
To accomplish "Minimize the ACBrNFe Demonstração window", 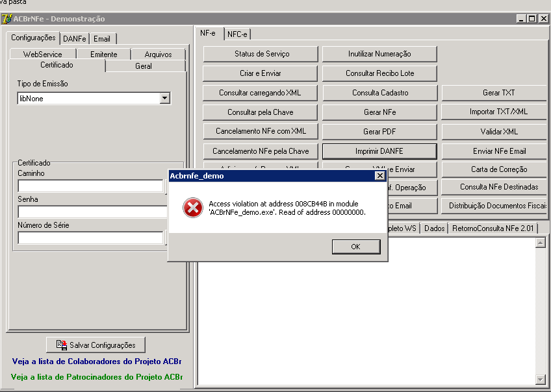I will tap(521, 19).
